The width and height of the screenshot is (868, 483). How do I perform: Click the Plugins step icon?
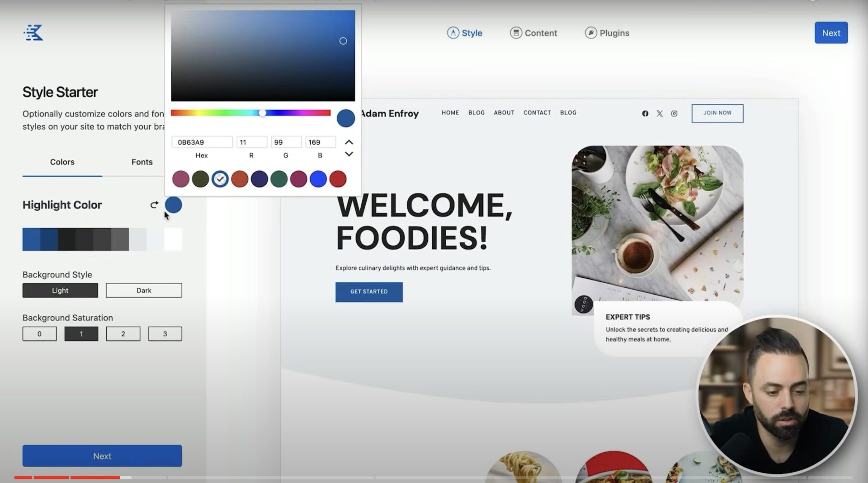point(591,33)
